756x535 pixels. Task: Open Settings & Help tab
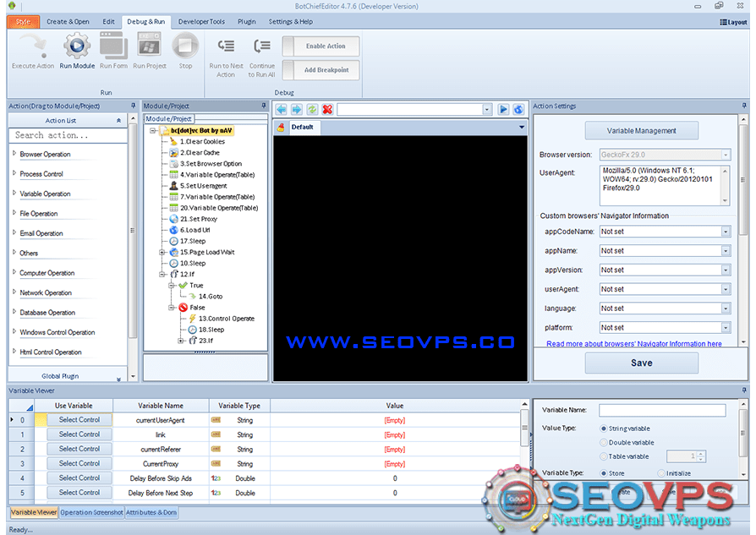[x=290, y=22]
